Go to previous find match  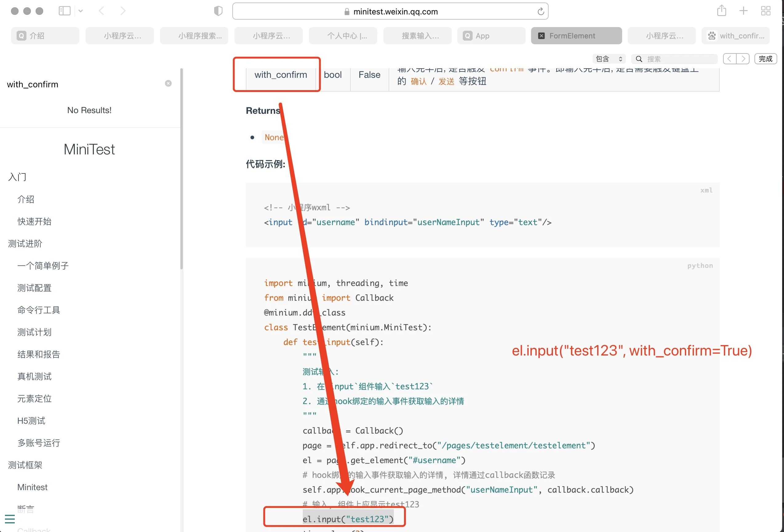click(x=730, y=59)
